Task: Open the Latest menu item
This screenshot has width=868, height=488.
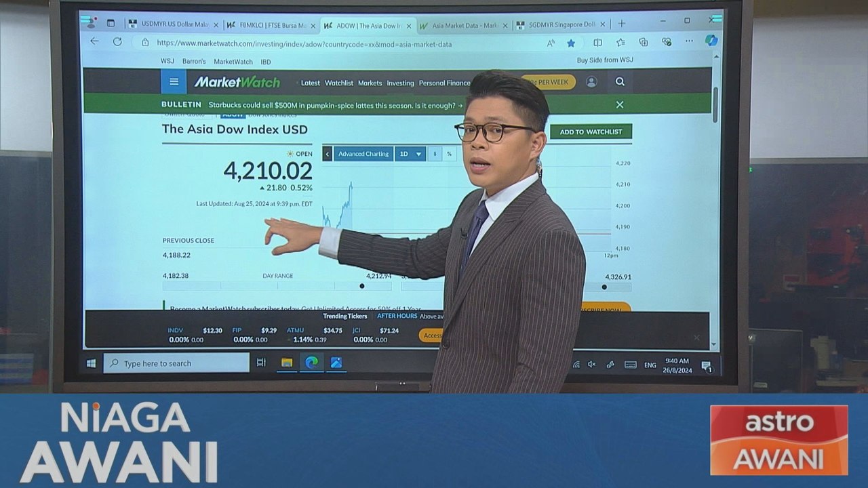Action: 311,83
